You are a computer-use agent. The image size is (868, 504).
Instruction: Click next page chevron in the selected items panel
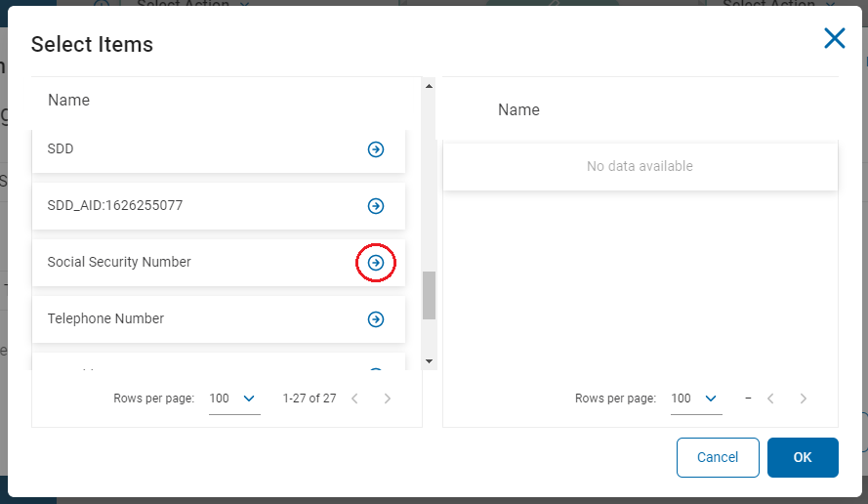click(804, 399)
